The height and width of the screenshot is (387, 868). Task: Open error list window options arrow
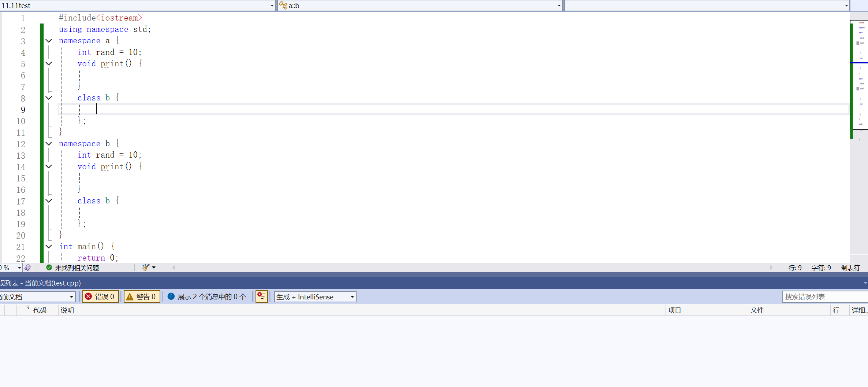(865, 283)
